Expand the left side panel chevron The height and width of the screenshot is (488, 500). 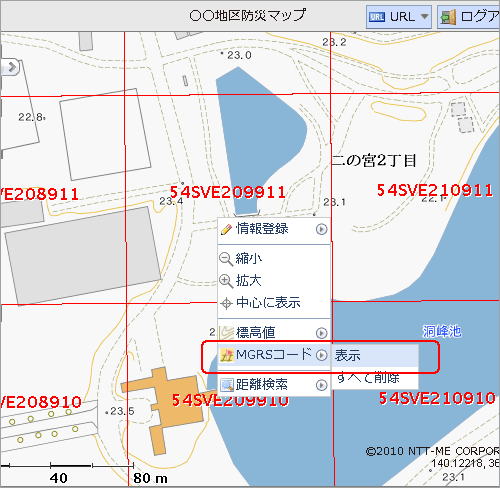tap(11, 68)
